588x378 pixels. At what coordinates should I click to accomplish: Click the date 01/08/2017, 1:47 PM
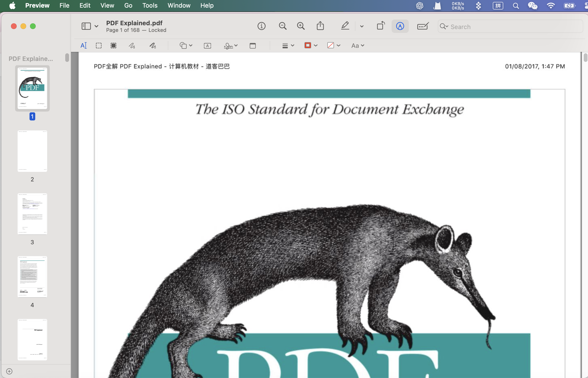535,66
